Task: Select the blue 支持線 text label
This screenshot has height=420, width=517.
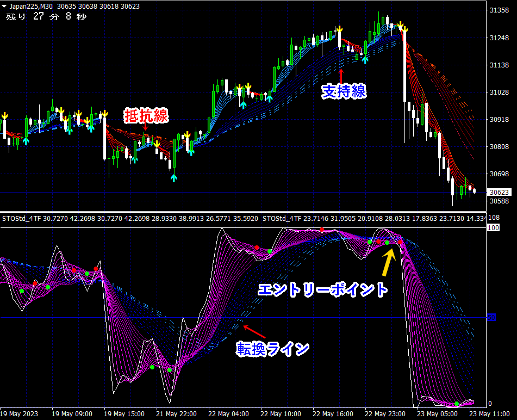Action: (x=343, y=91)
